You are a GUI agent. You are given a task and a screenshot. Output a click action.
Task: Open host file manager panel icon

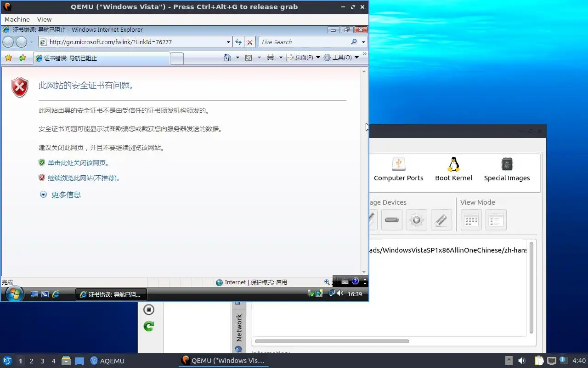(66, 361)
